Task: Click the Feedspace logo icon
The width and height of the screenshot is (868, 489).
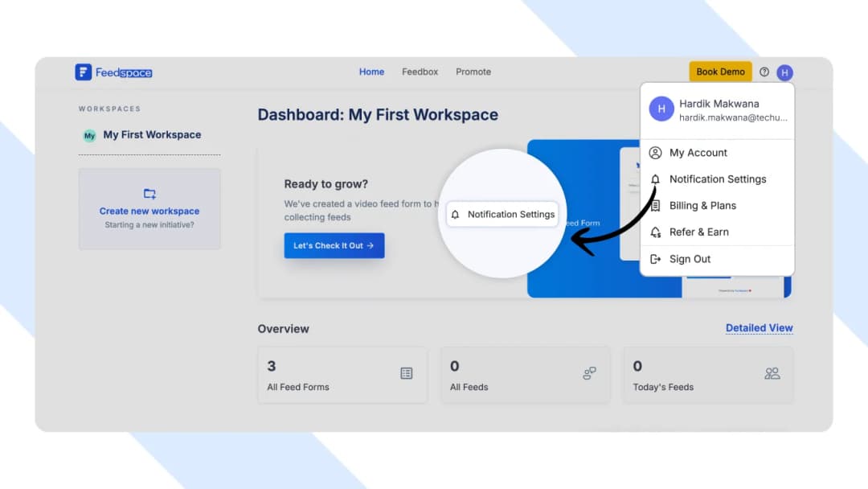Action: point(85,72)
